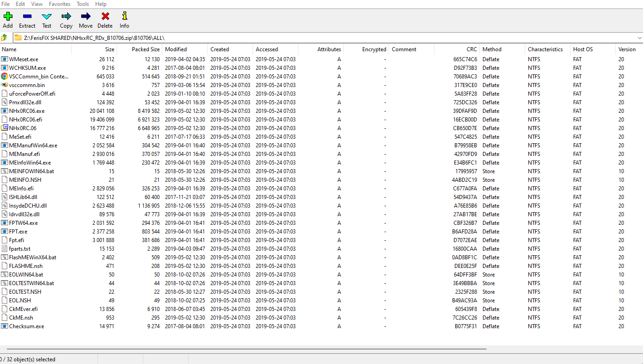Select the ISHLib64.dll file icon

tap(5, 197)
